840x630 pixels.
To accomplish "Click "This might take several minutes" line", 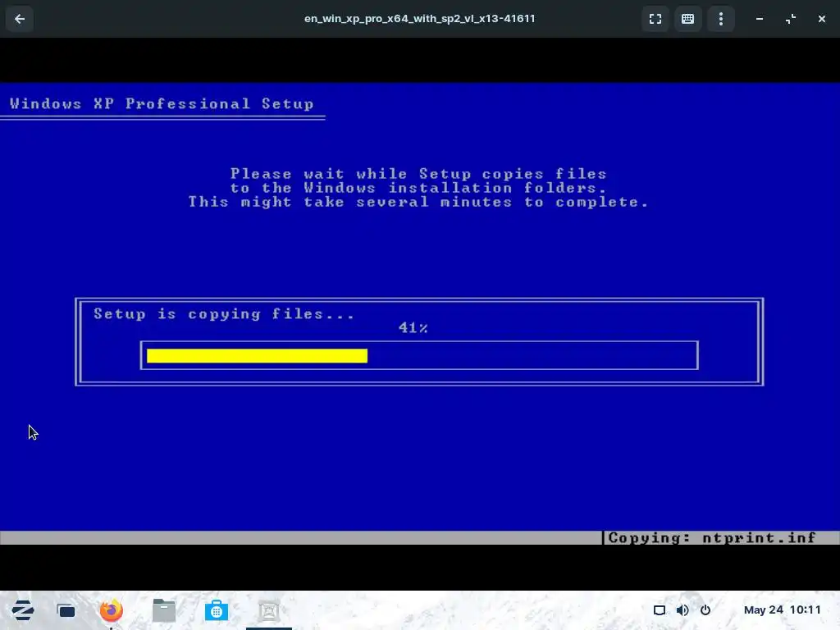I will point(418,202).
